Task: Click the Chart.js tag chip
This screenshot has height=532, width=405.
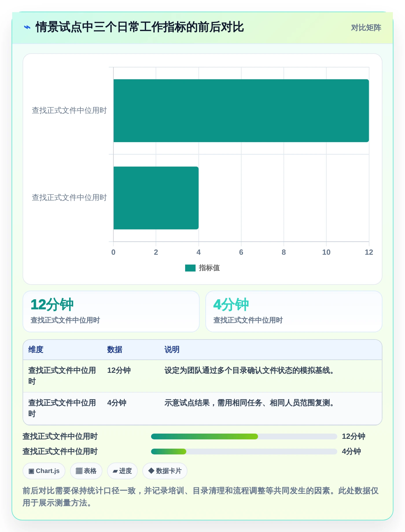Action: [x=44, y=471]
